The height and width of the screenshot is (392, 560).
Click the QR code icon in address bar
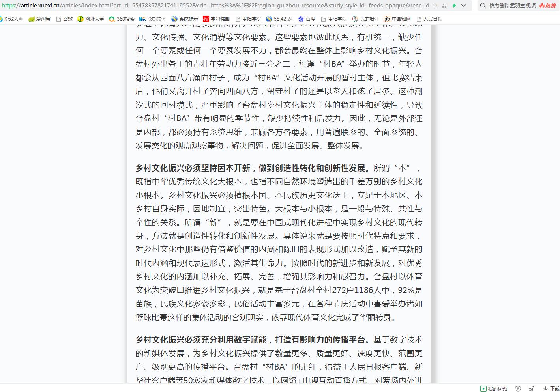[x=444, y=6]
